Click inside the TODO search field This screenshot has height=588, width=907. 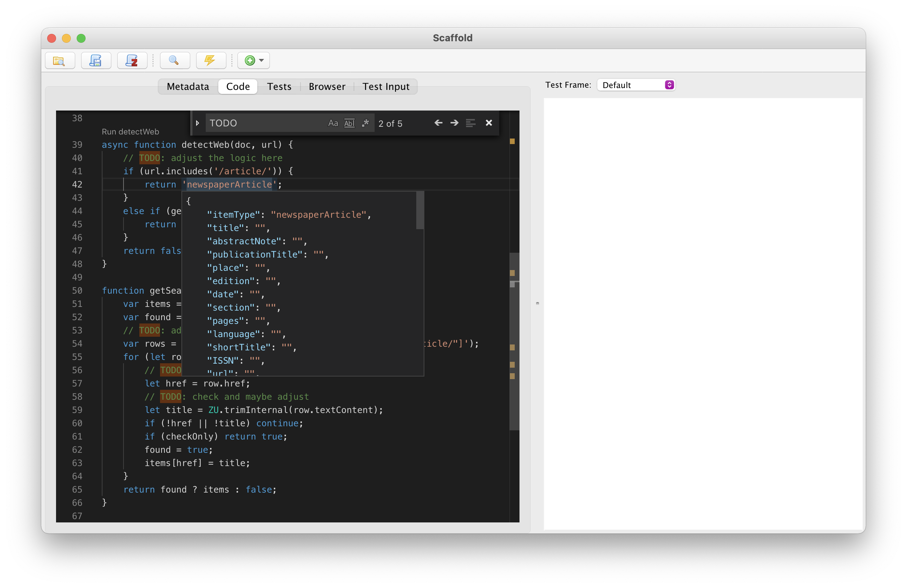[x=263, y=123]
